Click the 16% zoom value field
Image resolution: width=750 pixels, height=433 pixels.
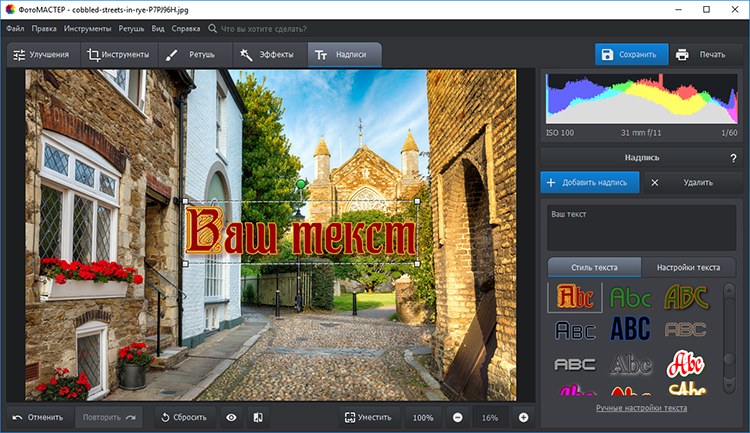point(490,417)
